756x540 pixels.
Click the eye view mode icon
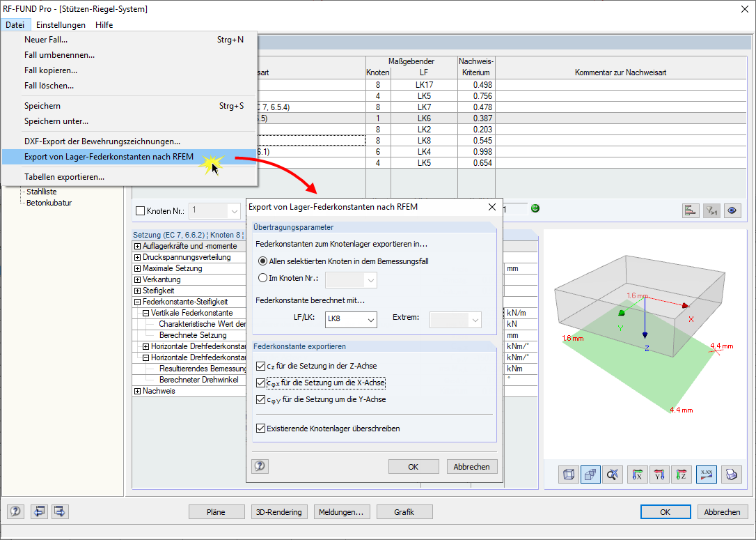(732, 210)
